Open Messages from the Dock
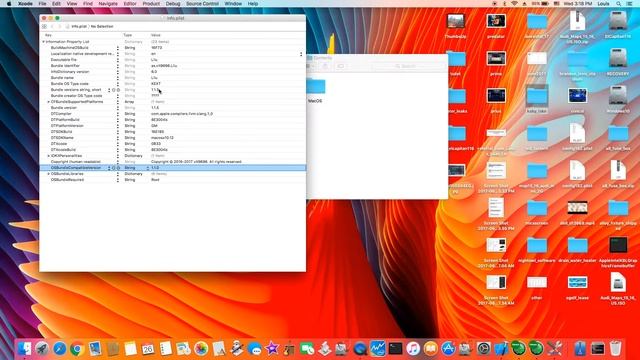Image resolution: width=640 pixels, height=360 pixels. [x=254, y=349]
